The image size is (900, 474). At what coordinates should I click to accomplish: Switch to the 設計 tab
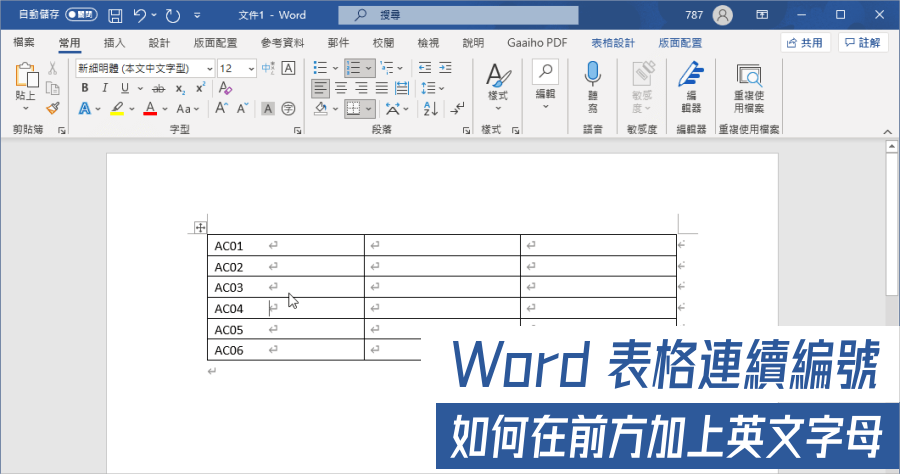pos(159,42)
